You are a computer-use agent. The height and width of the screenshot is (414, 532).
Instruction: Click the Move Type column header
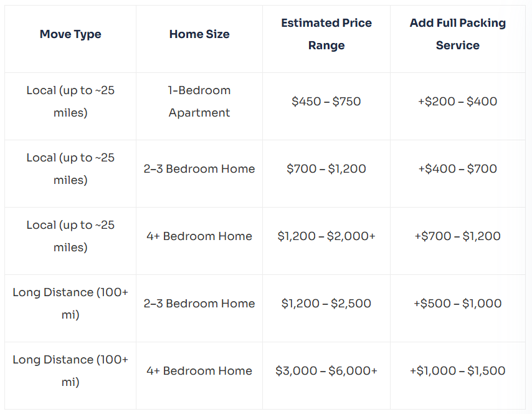click(70, 34)
